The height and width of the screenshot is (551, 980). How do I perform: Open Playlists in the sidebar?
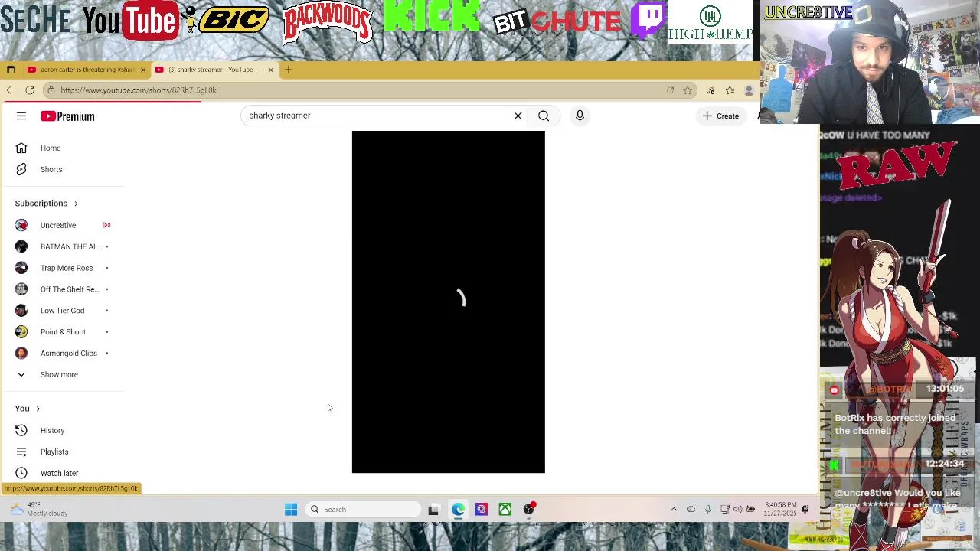[54, 452]
